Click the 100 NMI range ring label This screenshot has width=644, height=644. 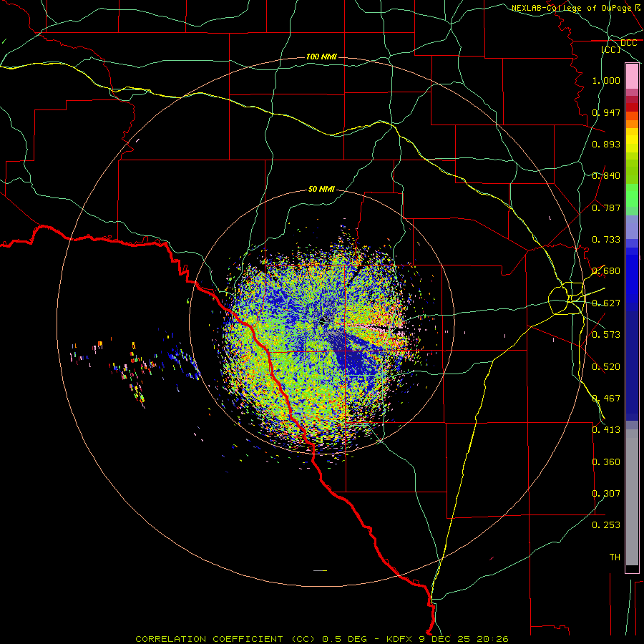[x=321, y=57]
